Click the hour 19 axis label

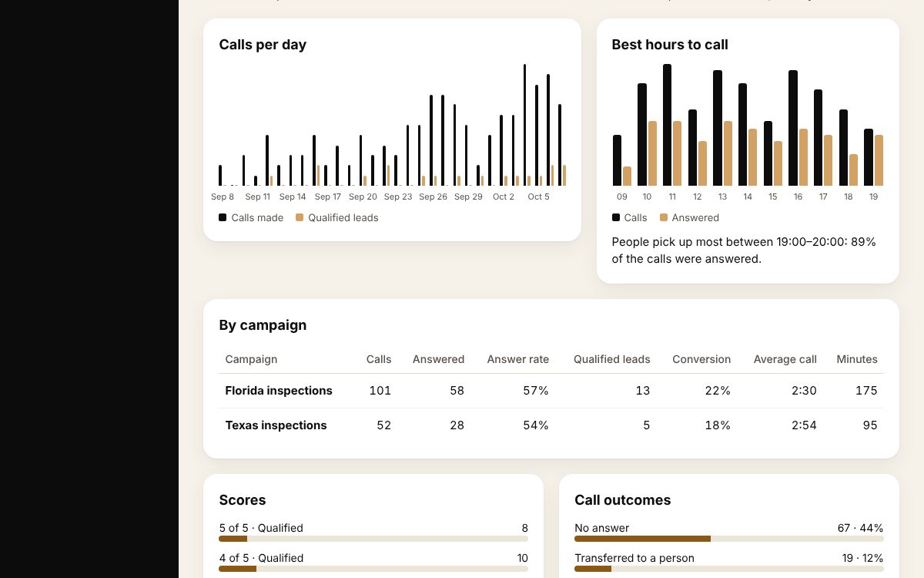873,197
